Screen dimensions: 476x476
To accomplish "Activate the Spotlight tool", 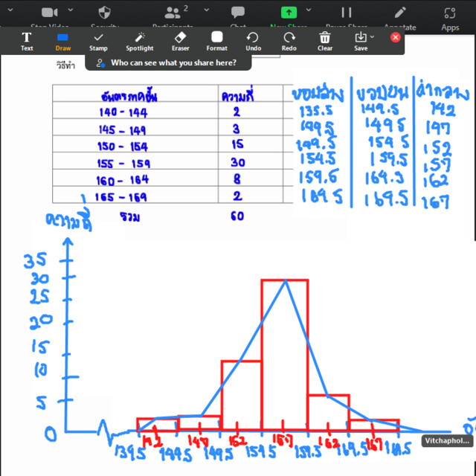I will [139, 40].
